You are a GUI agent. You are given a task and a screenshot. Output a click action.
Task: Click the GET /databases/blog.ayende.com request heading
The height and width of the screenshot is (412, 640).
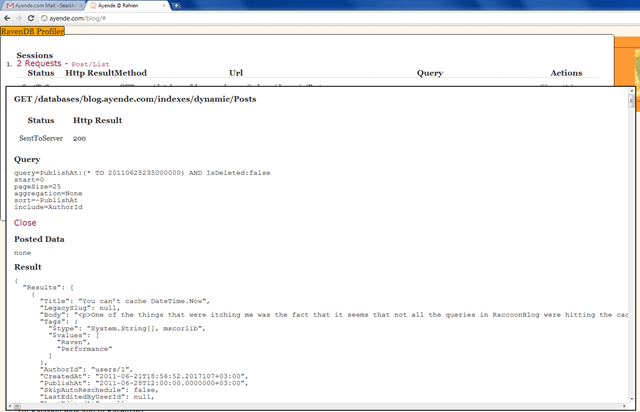[135, 99]
